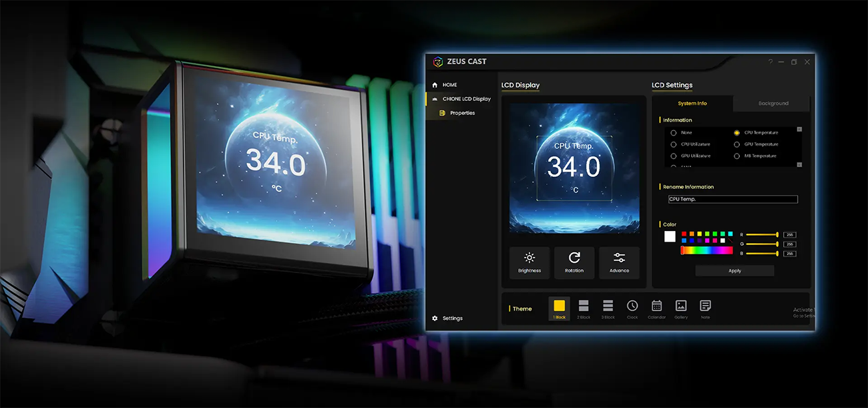This screenshot has height=408, width=868.
Task: Click the Rotation icon button
Action: tap(574, 262)
